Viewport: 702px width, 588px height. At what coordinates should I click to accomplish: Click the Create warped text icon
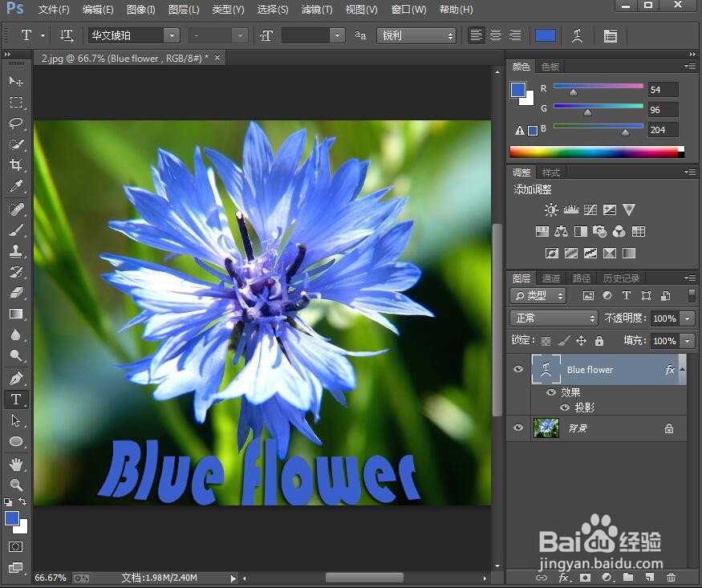577,36
